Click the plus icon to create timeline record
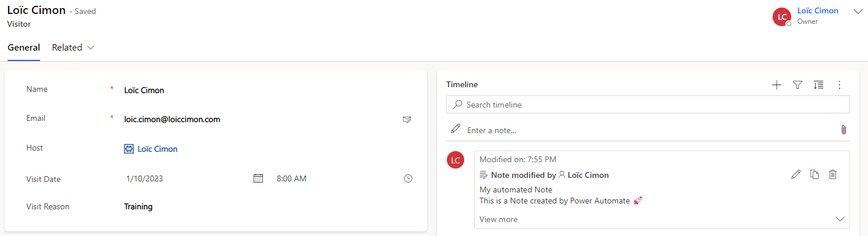The image size is (868, 236). tap(776, 85)
